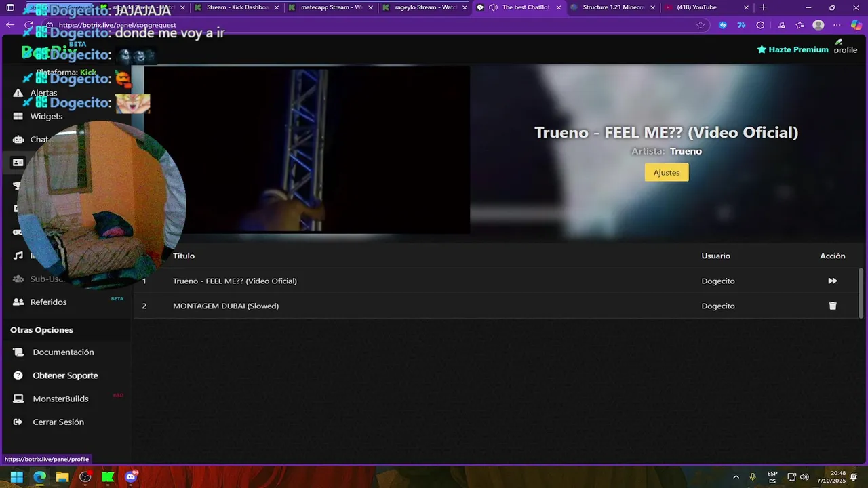Click the Documentación monitor icon
This screenshot has height=488, width=868.
point(18,352)
